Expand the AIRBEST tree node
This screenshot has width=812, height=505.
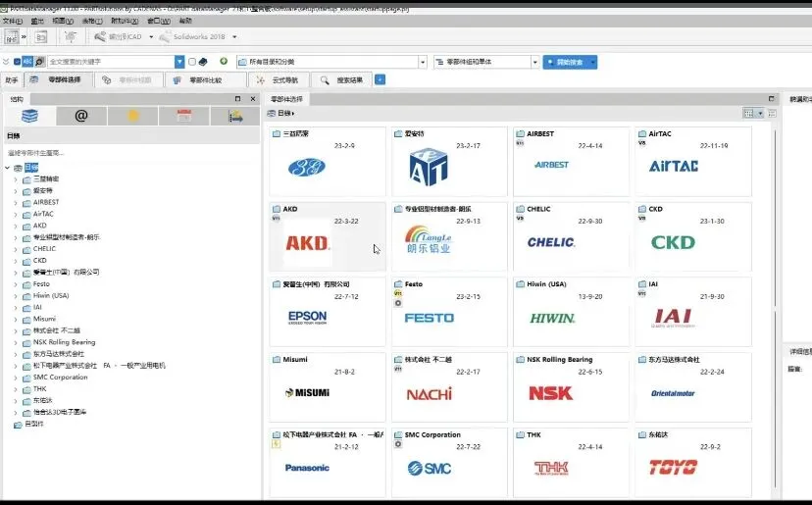pos(16,203)
